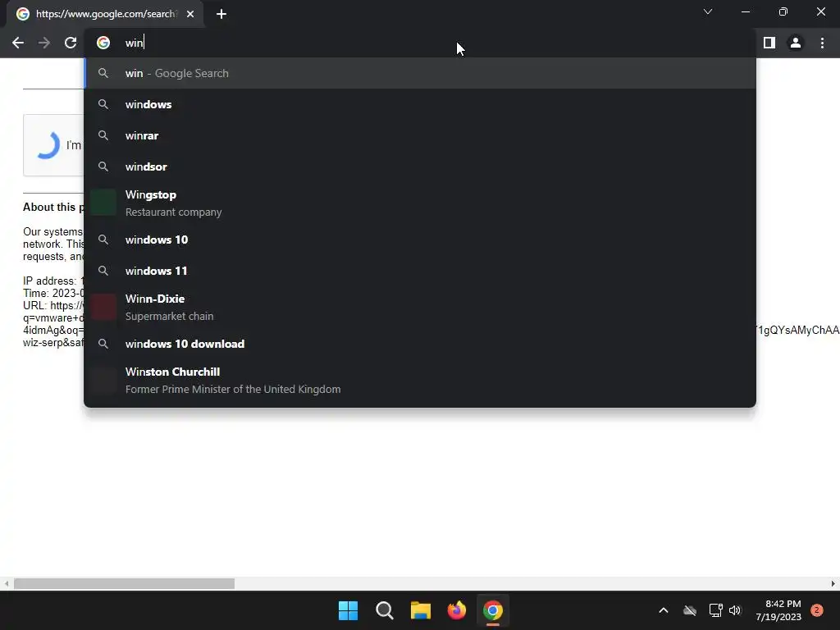The height and width of the screenshot is (630, 840).
Task: Close the google.com/search tab
Action: tap(190, 14)
